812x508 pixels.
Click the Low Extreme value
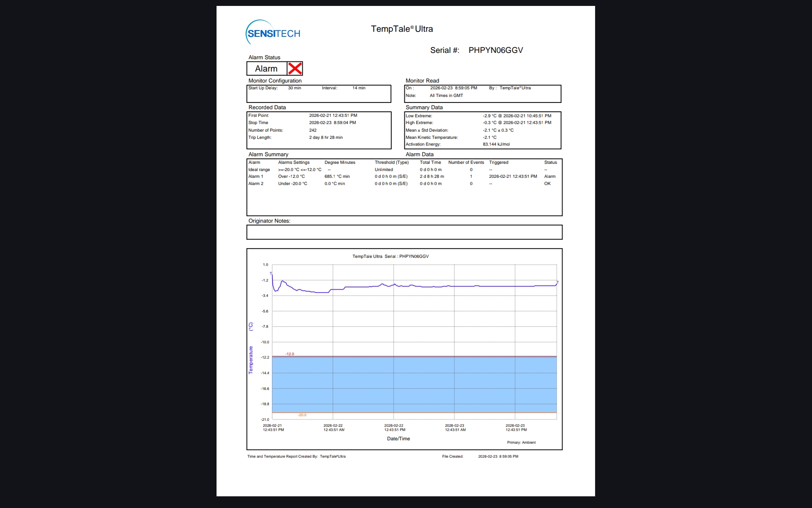pos(517,116)
